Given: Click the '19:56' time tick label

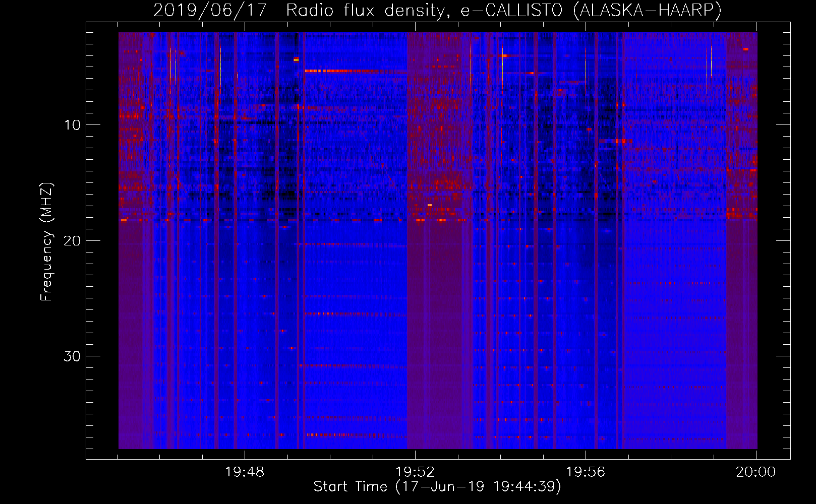Looking at the screenshot, I should click(586, 472).
